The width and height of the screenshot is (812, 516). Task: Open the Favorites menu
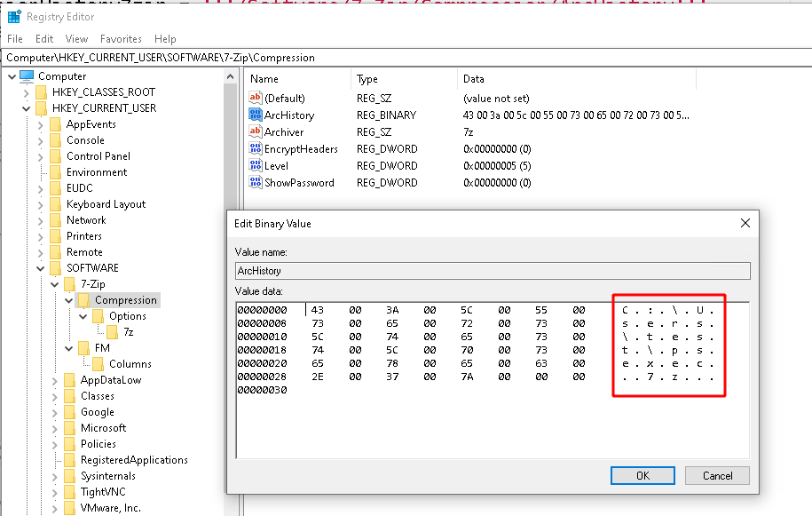121,38
